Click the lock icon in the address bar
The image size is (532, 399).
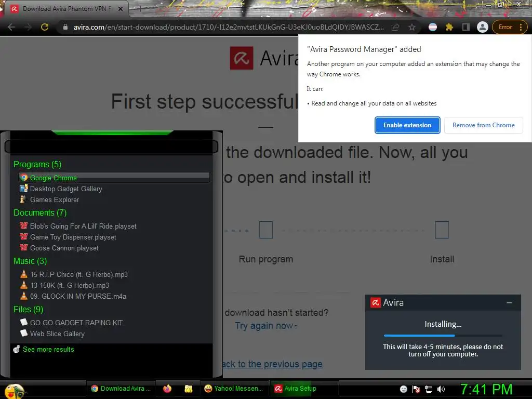[x=65, y=27]
